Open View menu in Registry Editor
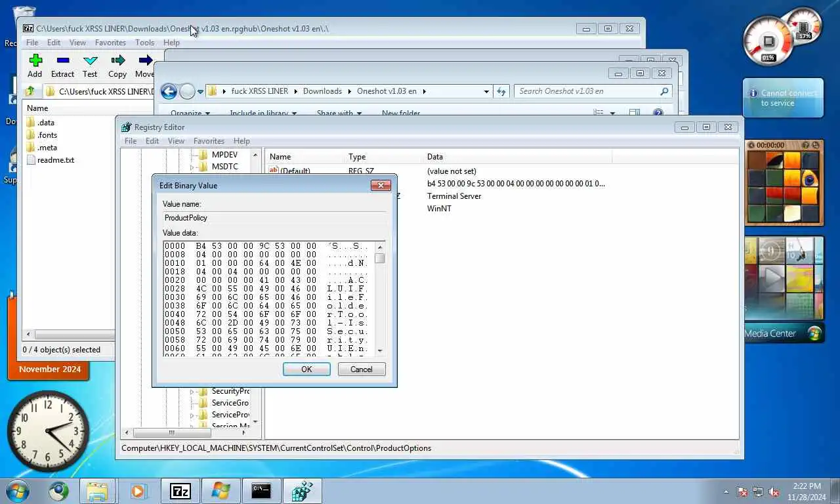The width and height of the screenshot is (840, 504). [176, 141]
